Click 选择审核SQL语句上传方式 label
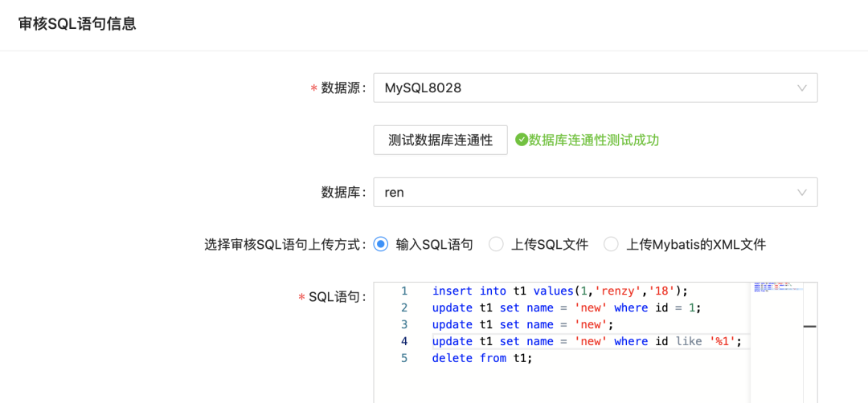Viewport: 868px width, 403px height. [x=285, y=244]
